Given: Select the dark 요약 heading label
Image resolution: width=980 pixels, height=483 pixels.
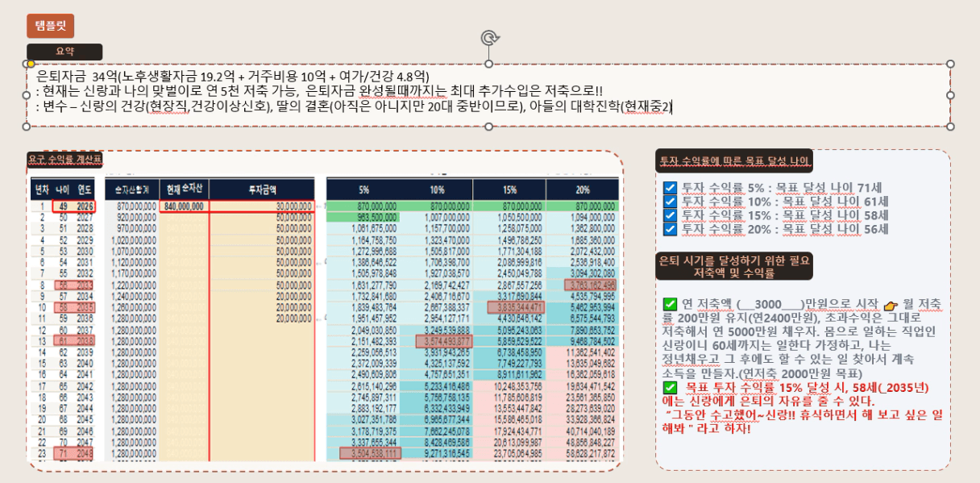Looking at the screenshot, I should click(64, 52).
